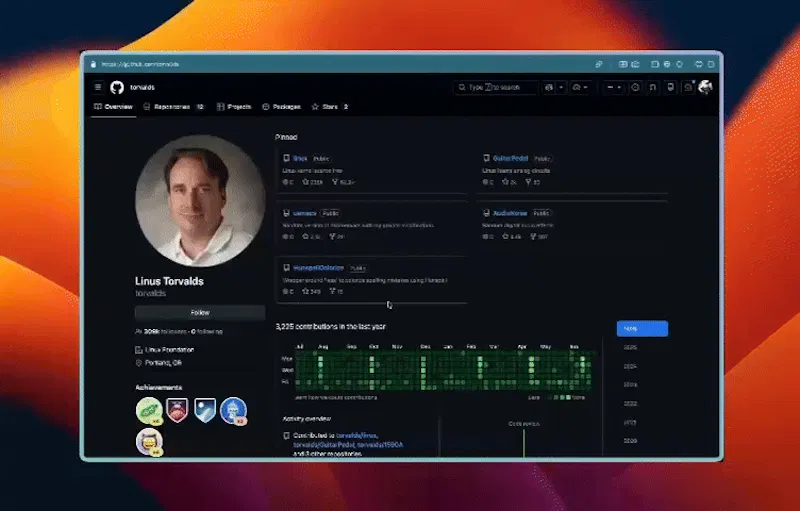Open the green achievement badge
This screenshot has width=800, height=511.
coord(149,411)
